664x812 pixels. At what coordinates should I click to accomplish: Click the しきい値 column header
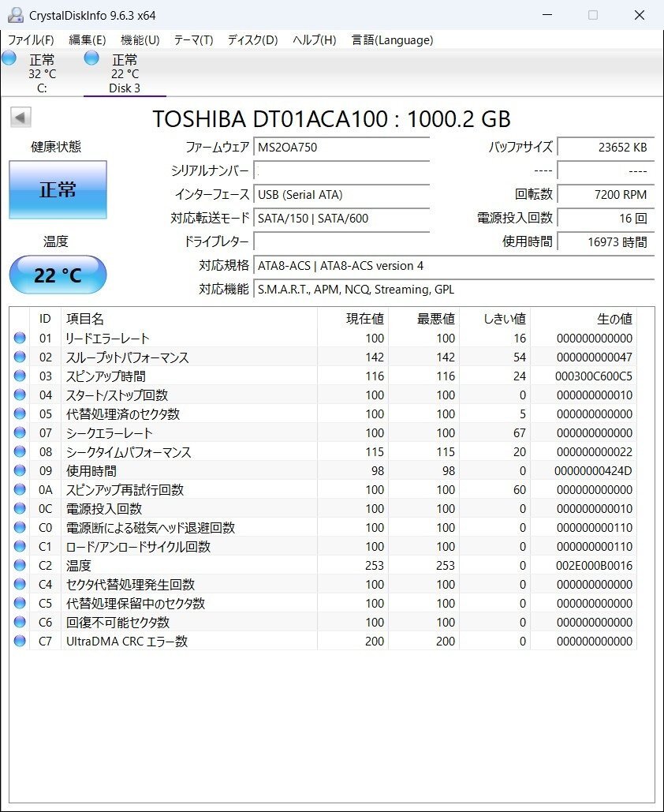(x=494, y=319)
